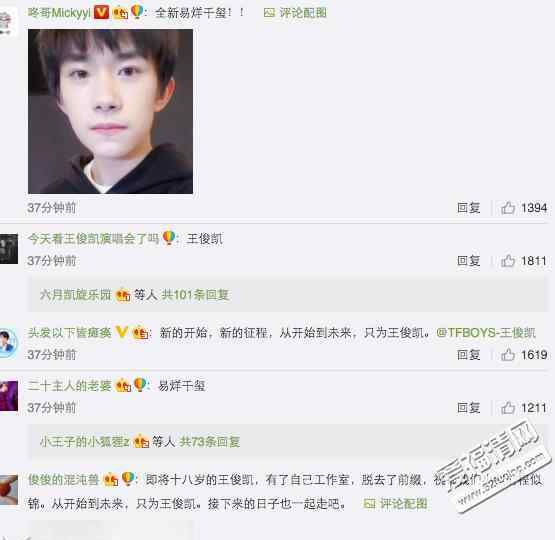Viewport: 555px width, 540px height.
Task: Open the 评论配图 image icon in first comment
Action: 269,13
